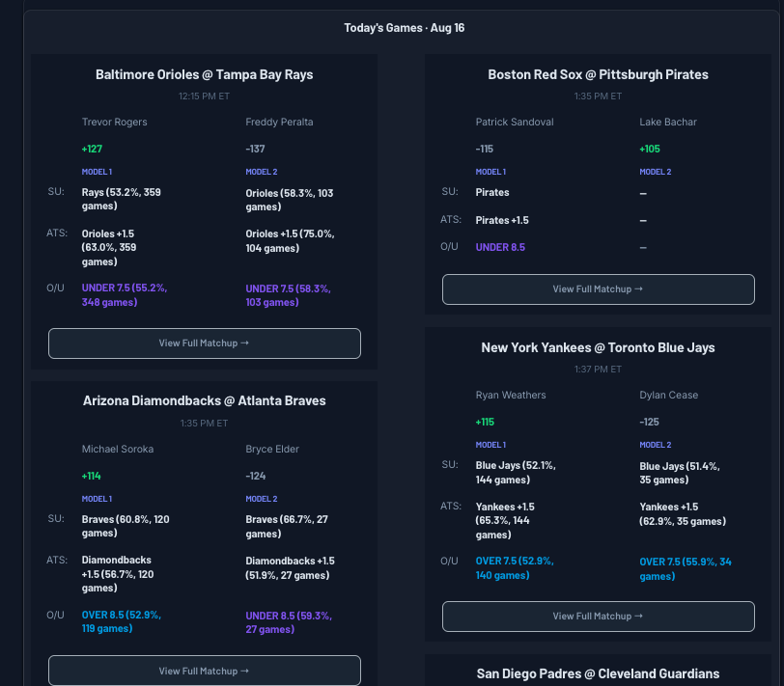This screenshot has height=686, width=784.
Task: Click the 1:37 PM ET game time
Action: (598, 370)
